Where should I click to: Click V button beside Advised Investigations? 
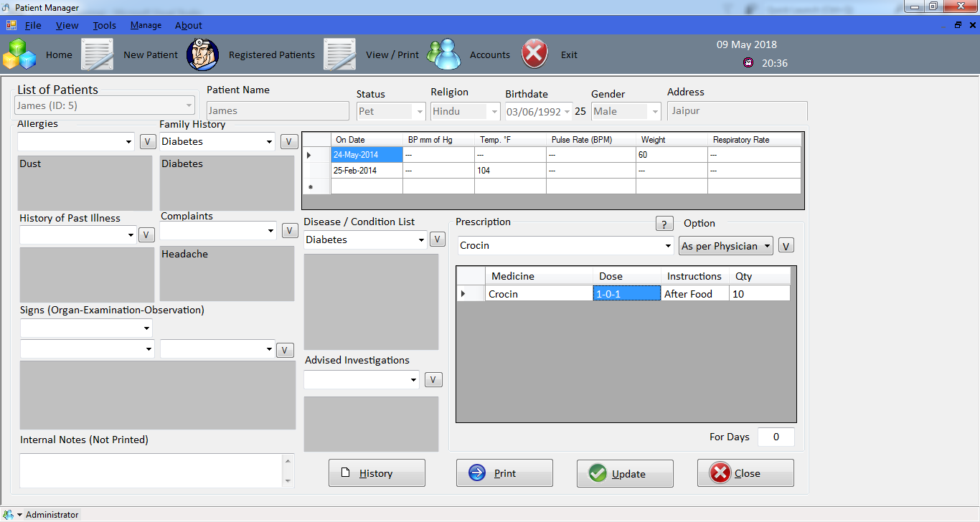433,380
